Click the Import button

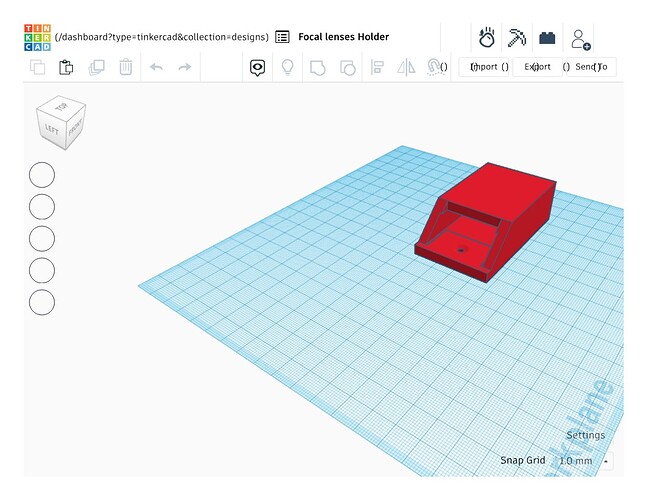484,67
